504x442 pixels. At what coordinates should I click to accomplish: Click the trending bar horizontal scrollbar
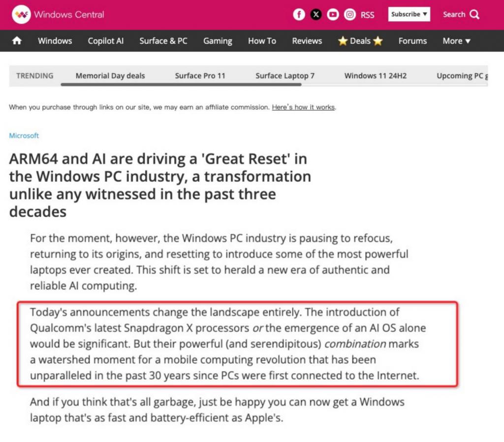tap(181, 85)
